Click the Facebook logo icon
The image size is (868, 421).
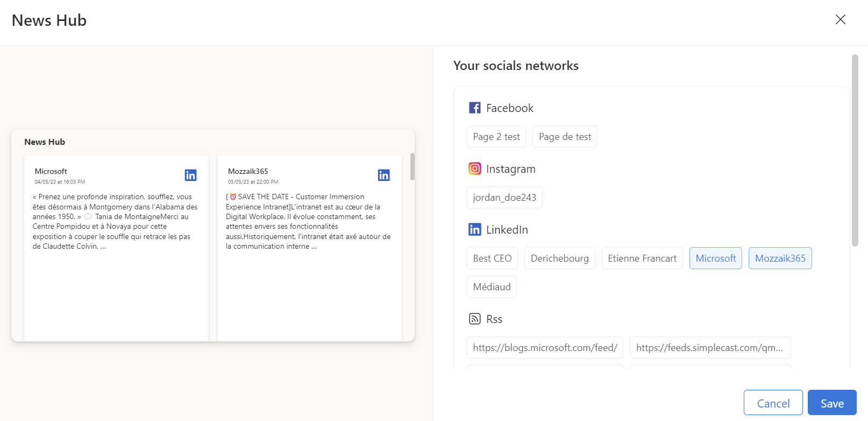coord(475,108)
